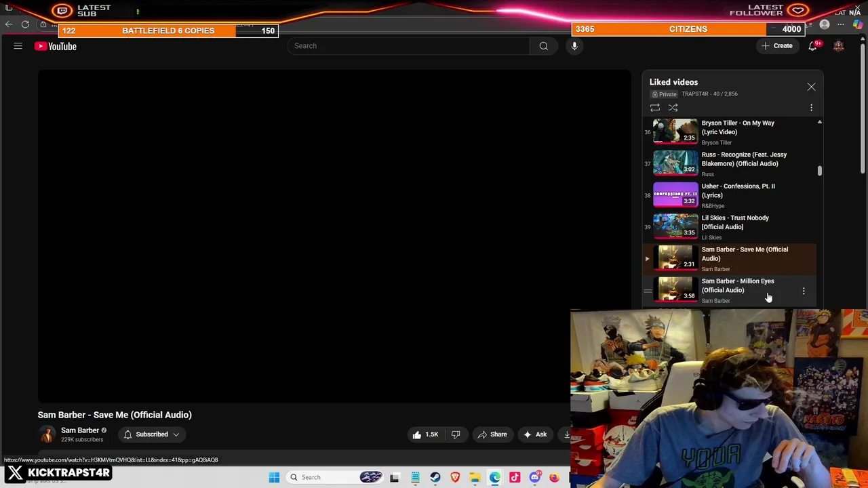Image resolution: width=868 pixels, height=488 pixels.
Task: Open the notifications bell
Action: pos(812,46)
